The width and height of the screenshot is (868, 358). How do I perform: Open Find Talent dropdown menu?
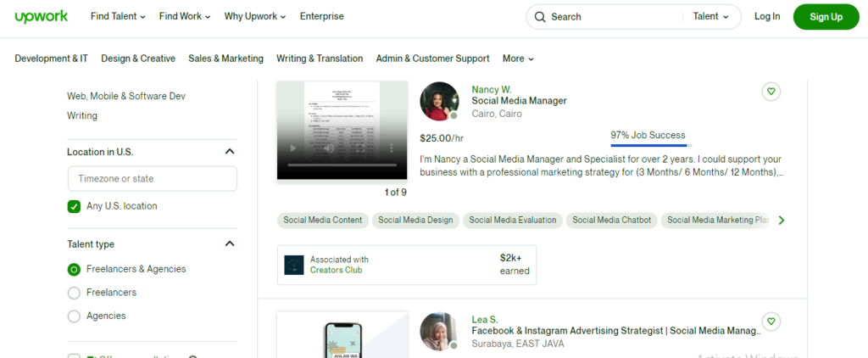point(118,17)
